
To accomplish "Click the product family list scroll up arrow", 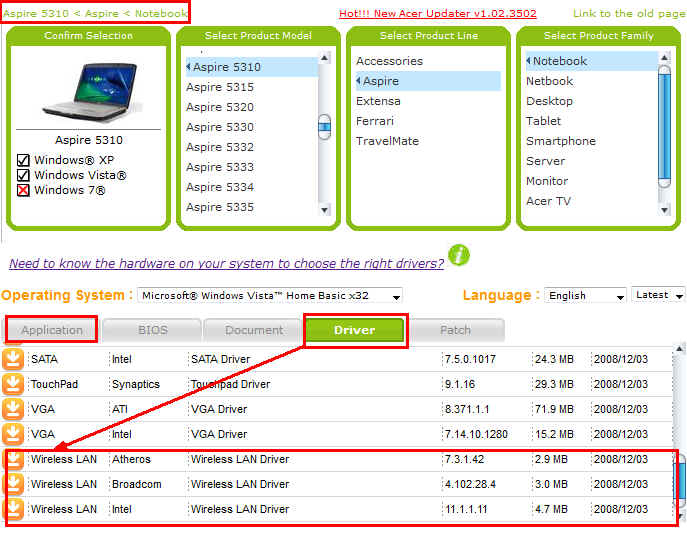I will 665,57.
